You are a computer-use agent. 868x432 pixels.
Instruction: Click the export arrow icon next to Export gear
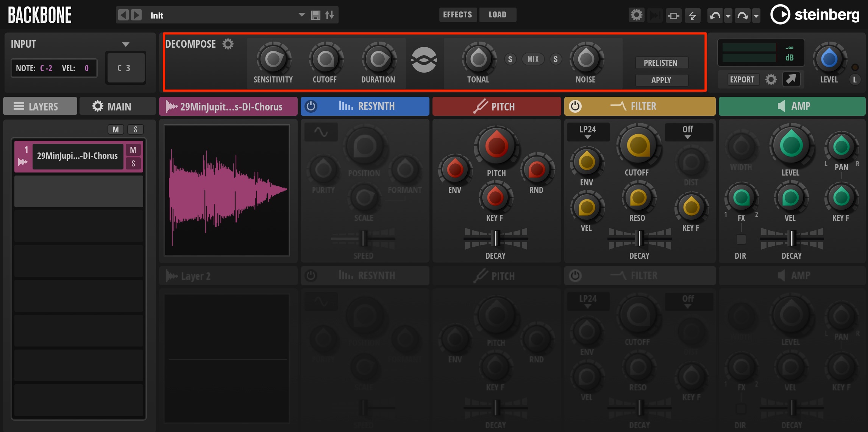click(x=791, y=79)
